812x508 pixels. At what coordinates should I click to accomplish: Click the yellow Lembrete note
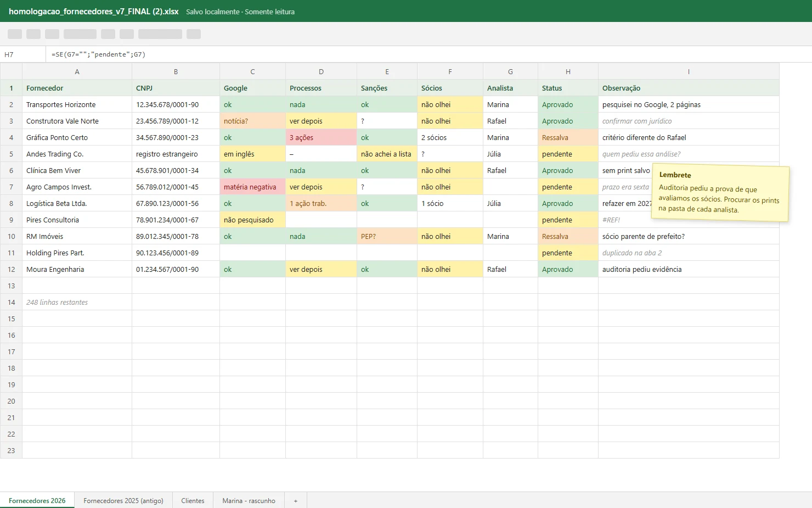pos(720,192)
